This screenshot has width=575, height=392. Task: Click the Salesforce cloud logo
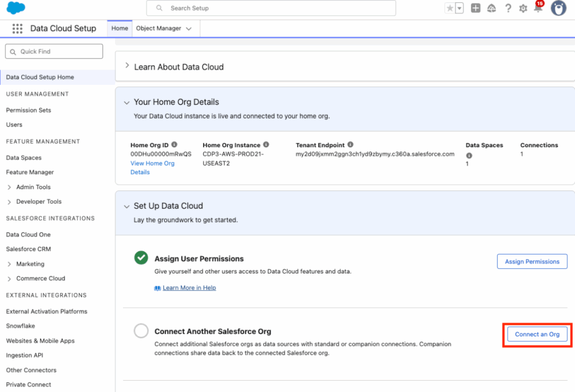click(x=15, y=8)
